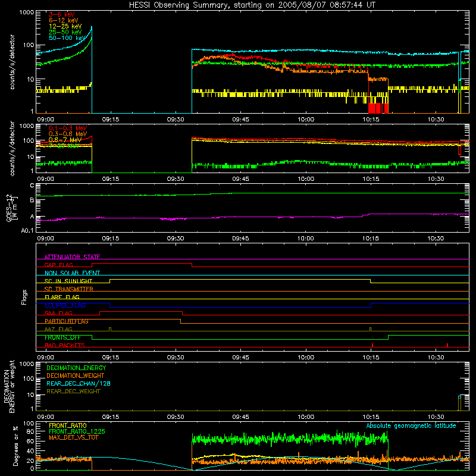Select the 25-50 keV legend label
The height and width of the screenshot is (476, 476).
click(65, 32)
